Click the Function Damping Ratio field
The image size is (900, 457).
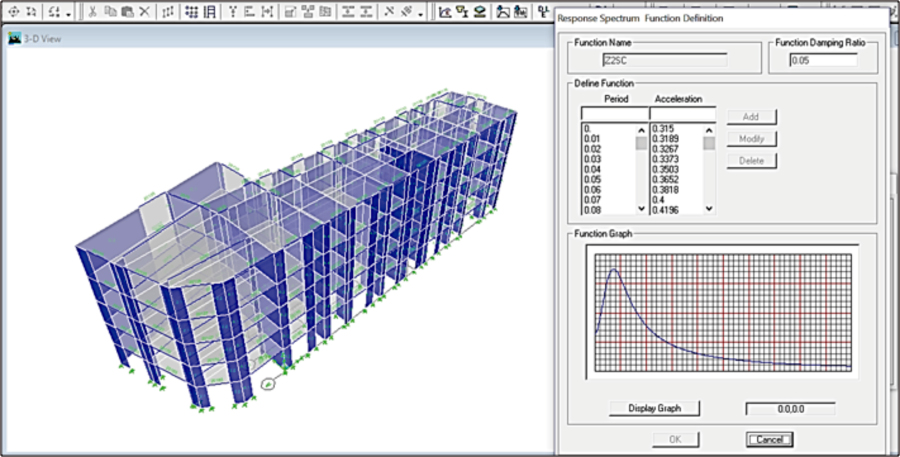click(x=823, y=60)
